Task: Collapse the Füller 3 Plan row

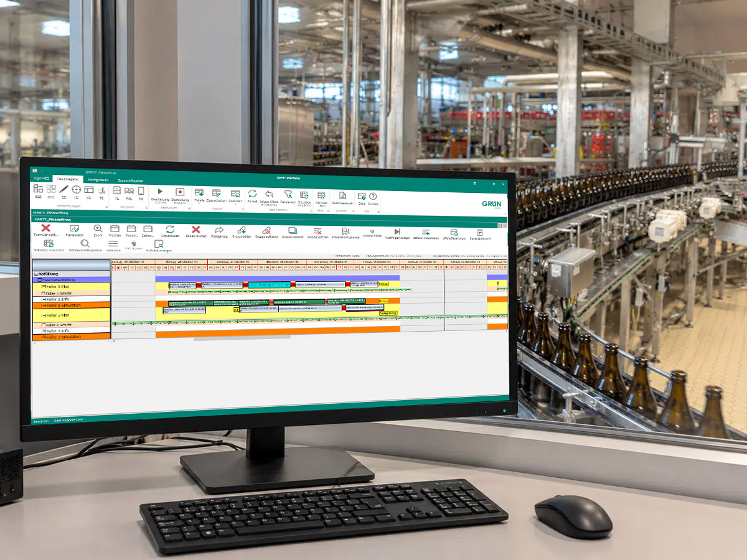Action: (x=44, y=315)
